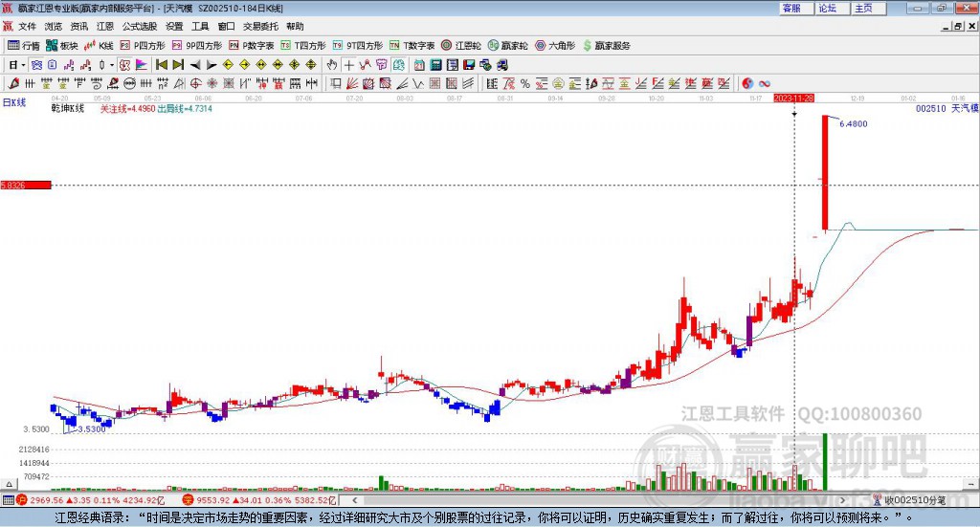The image size is (980, 527).
Task: Open the 9P四方形 tool
Action: coord(197,46)
